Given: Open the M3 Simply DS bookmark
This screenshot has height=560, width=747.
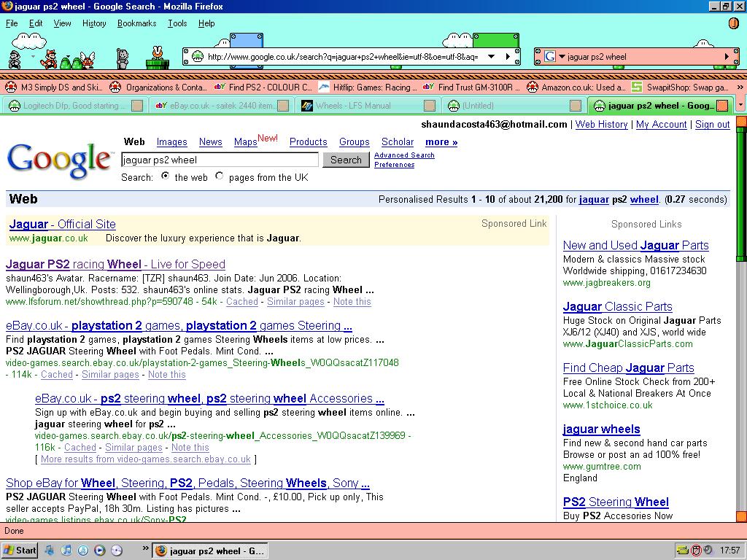Looking at the screenshot, I should click(x=53, y=87).
